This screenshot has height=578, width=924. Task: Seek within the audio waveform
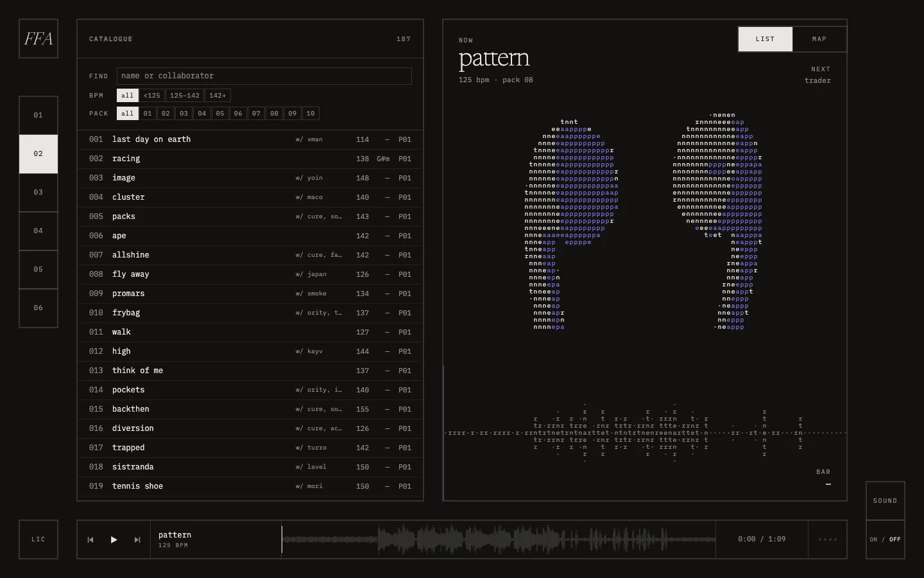tap(499, 539)
